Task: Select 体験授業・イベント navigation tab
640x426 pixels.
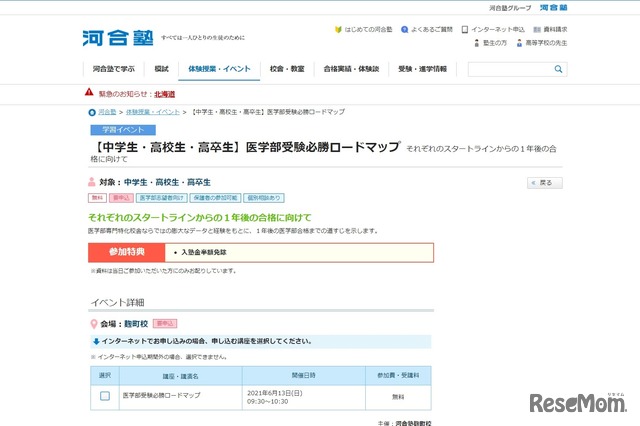Action: point(216,69)
